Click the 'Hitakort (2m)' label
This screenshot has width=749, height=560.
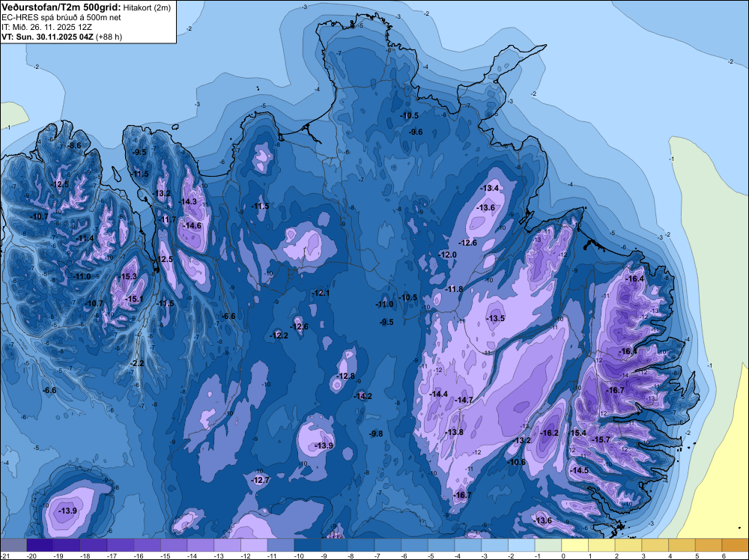click(147, 7)
